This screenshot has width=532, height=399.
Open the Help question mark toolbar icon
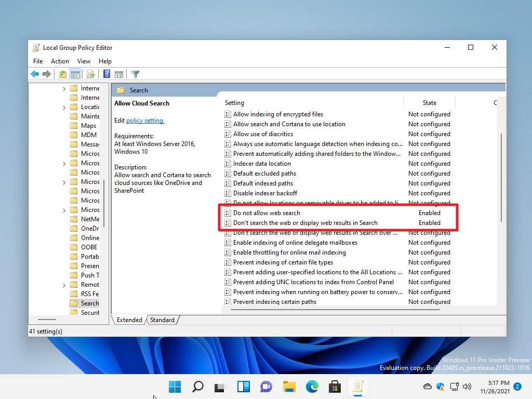click(x=107, y=74)
